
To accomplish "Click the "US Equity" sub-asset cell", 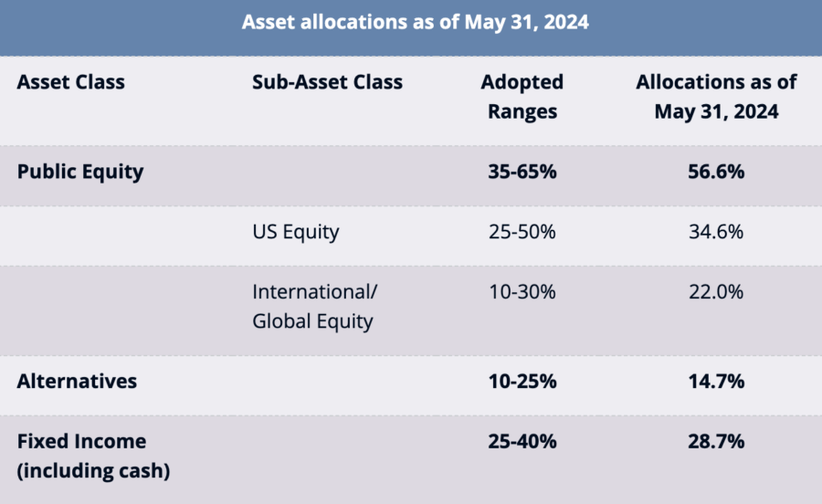I will click(x=295, y=232).
